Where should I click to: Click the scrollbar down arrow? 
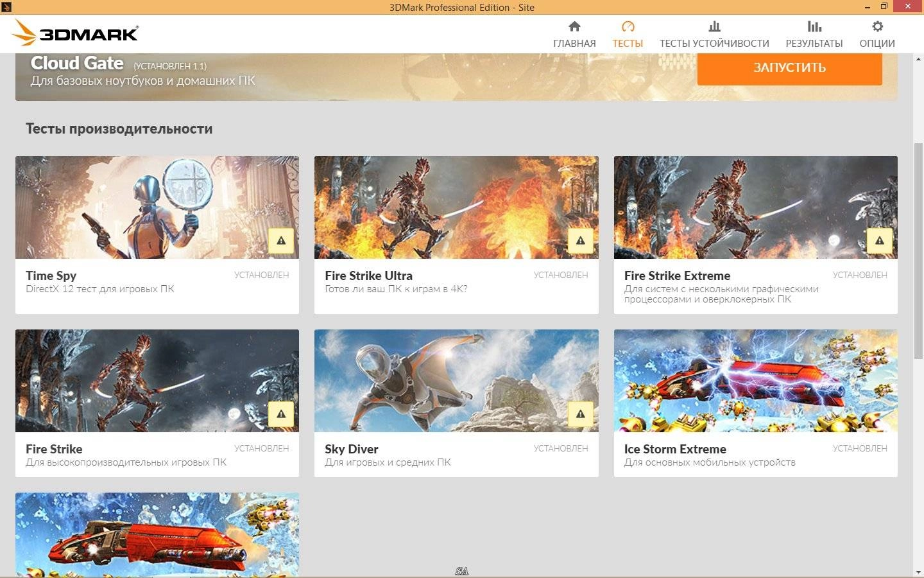pyautogui.click(x=918, y=572)
